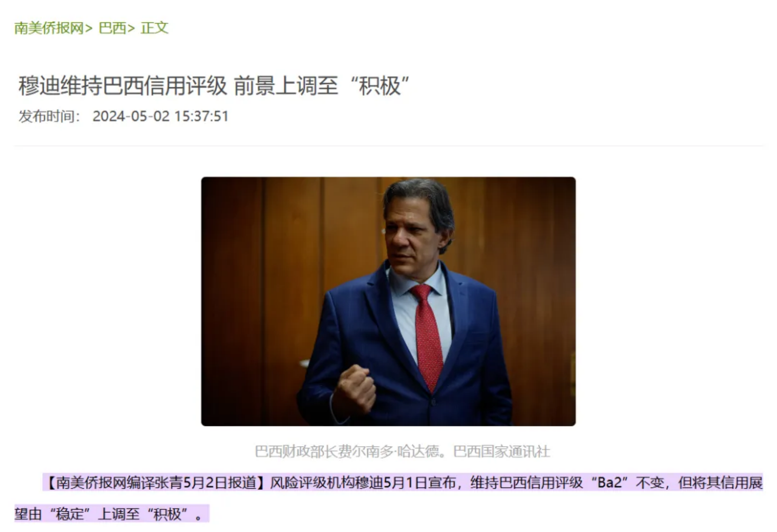Go to the 巴西 breadcrumb section
Screen dimensions: 777x532
[x=112, y=28]
